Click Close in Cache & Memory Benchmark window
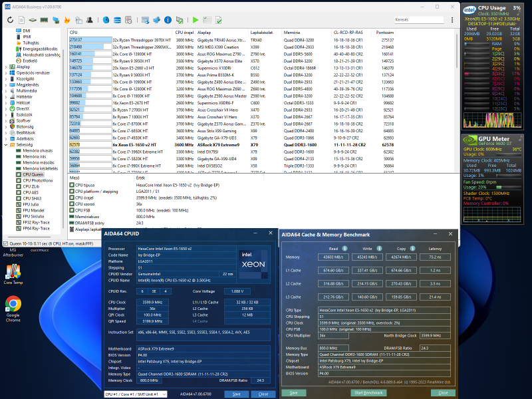This screenshot has width=532, height=399. [x=443, y=392]
